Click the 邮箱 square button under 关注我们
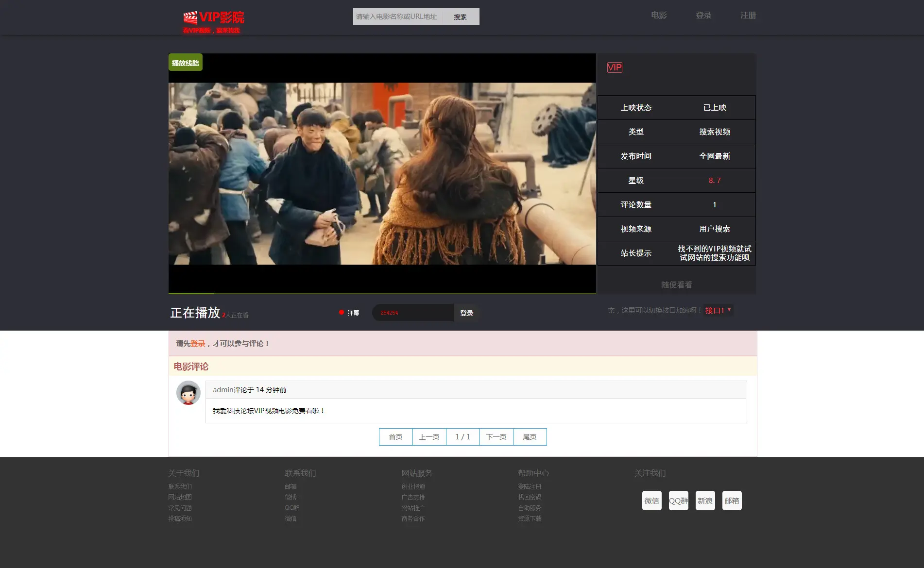 pyautogui.click(x=732, y=501)
